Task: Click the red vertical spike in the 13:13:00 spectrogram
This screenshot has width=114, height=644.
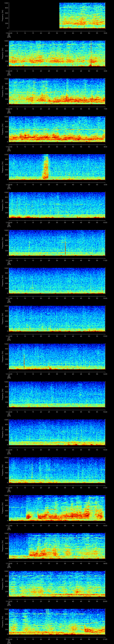Action: point(24,361)
